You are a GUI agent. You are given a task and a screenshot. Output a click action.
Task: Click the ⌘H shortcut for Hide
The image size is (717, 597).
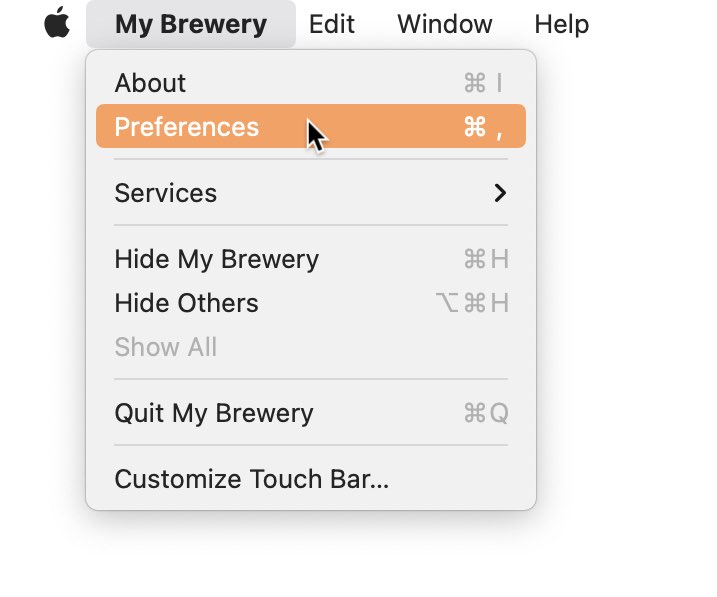(x=486, y=259)
